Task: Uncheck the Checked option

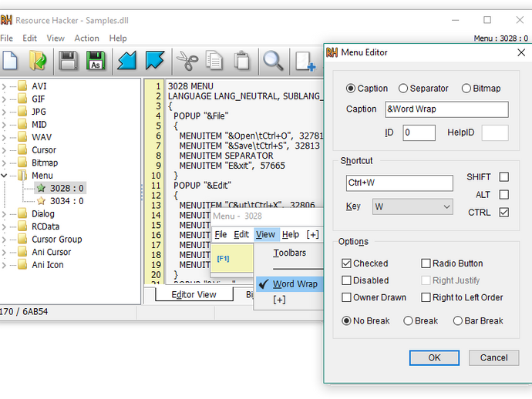Action: point(346,263)
